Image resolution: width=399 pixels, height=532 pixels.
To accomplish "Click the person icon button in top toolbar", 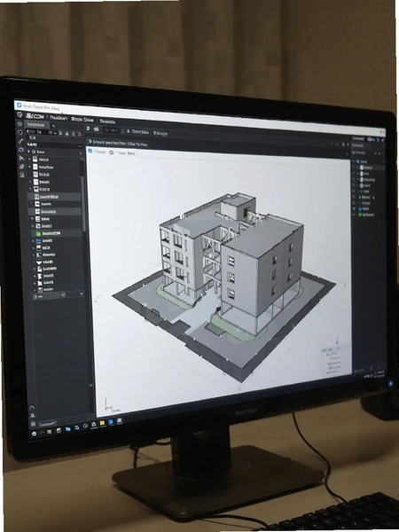I will click(x=137, y=131).
